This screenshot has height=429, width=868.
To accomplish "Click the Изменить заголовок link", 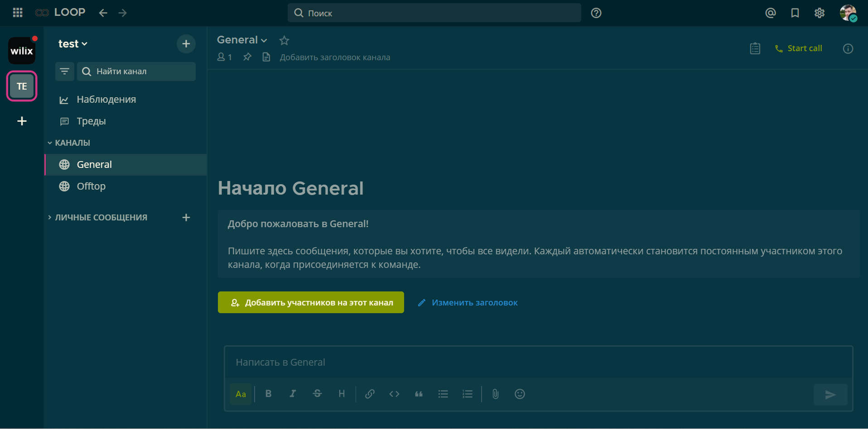I will tap(474, 302).
